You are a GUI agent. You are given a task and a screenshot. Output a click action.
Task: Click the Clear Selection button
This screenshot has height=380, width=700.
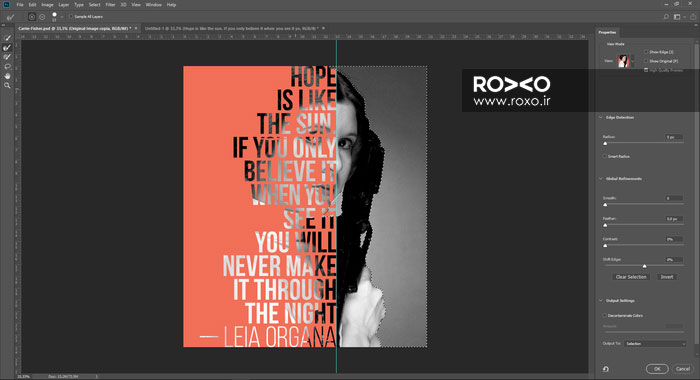point(631,277)
